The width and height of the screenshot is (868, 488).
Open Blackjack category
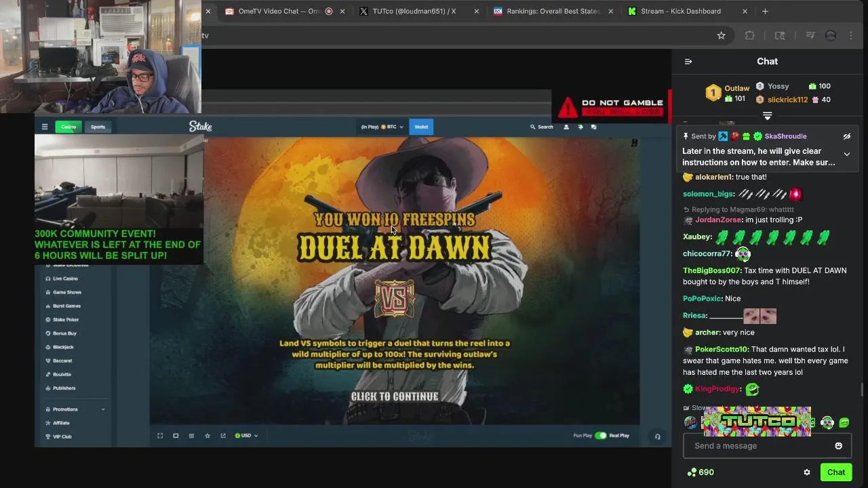[x=63, y=347]
